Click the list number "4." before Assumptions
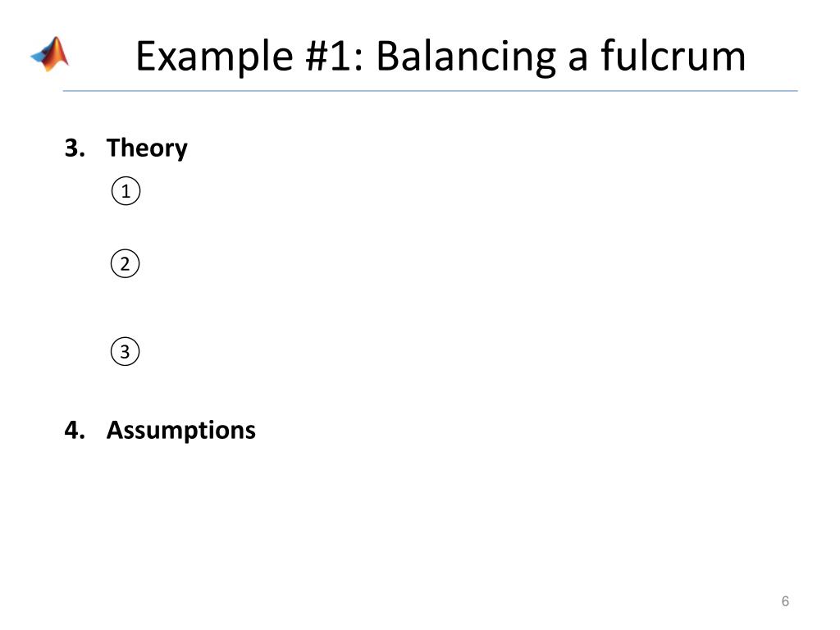 75,430
